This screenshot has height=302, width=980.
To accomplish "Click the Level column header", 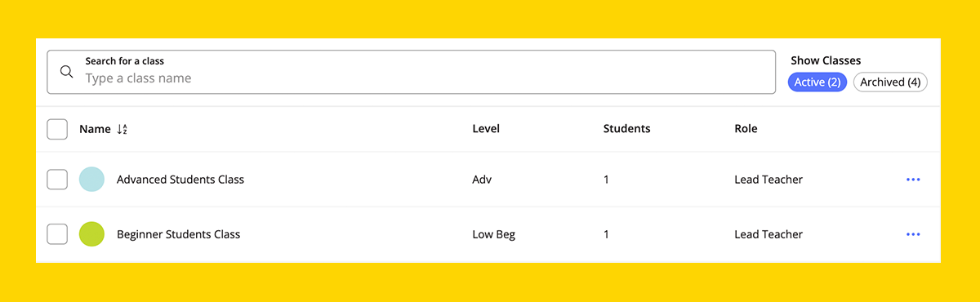I will (x=486, y=129).
